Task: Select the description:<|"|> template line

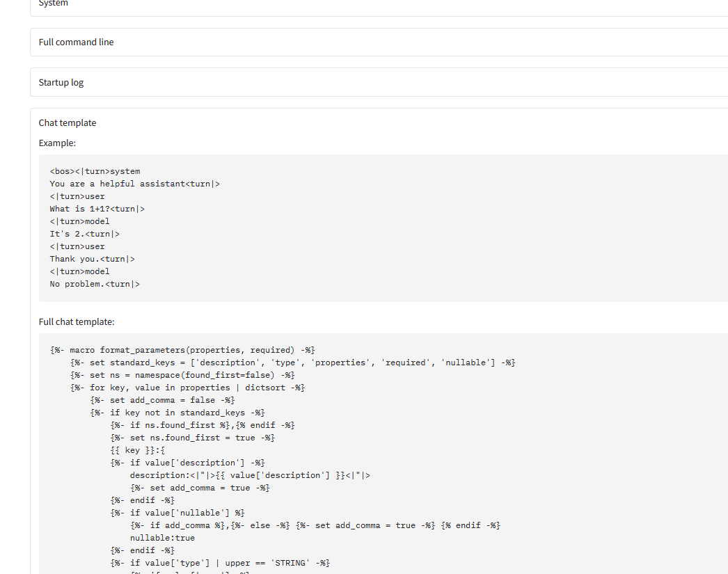Action: tap(251, 475)
